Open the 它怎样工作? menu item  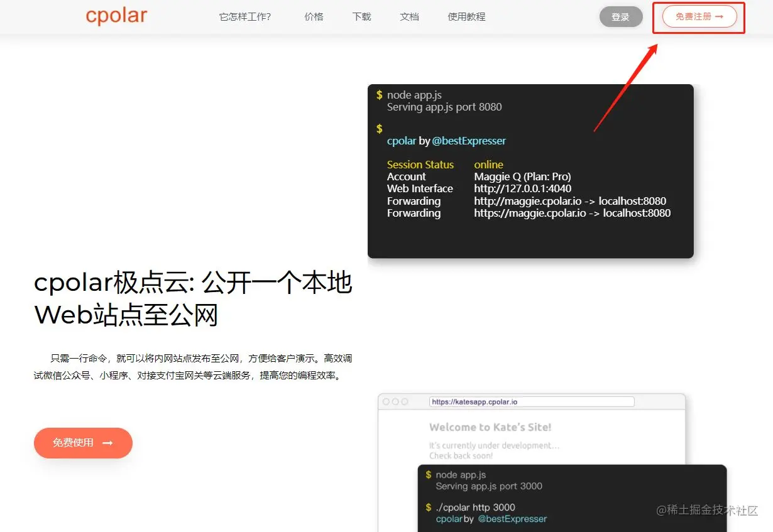click(245, 17)
